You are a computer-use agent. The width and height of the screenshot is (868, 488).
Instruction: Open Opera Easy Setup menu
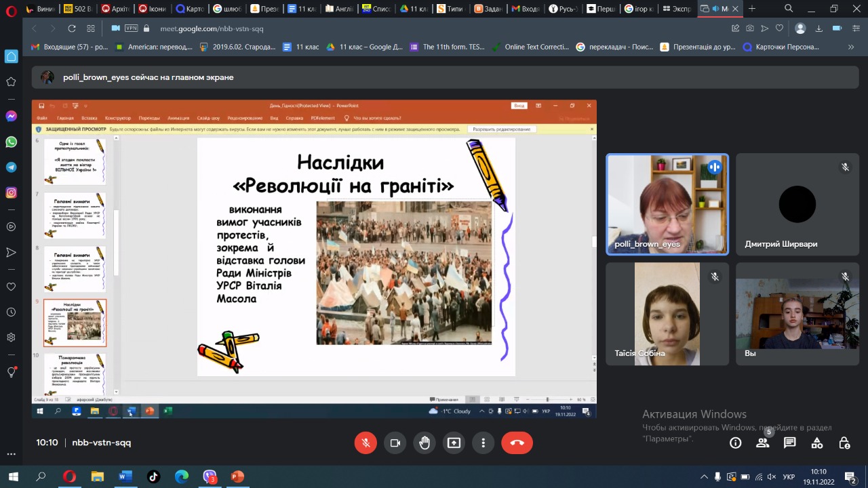[856, 28]
